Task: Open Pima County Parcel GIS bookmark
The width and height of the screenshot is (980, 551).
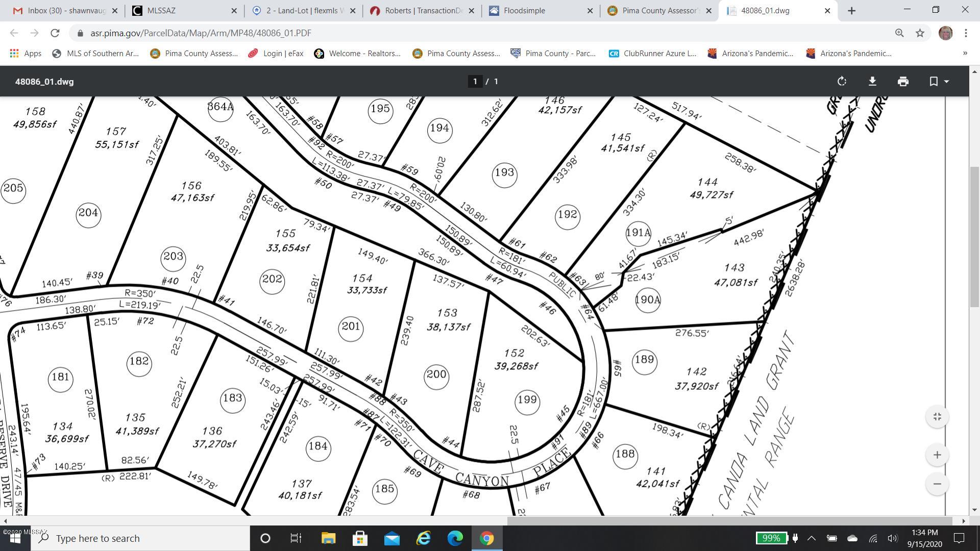Action: tap(553, 53)
